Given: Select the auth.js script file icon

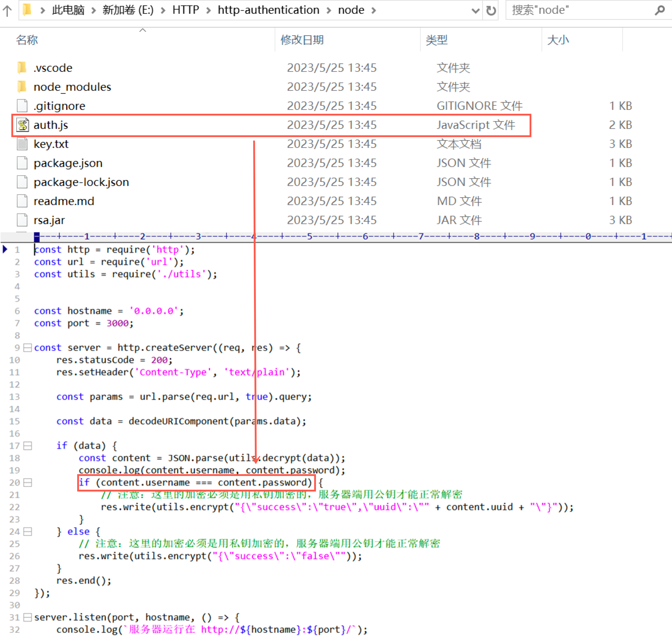Looking at the screenshot, I should coord(23,125).
